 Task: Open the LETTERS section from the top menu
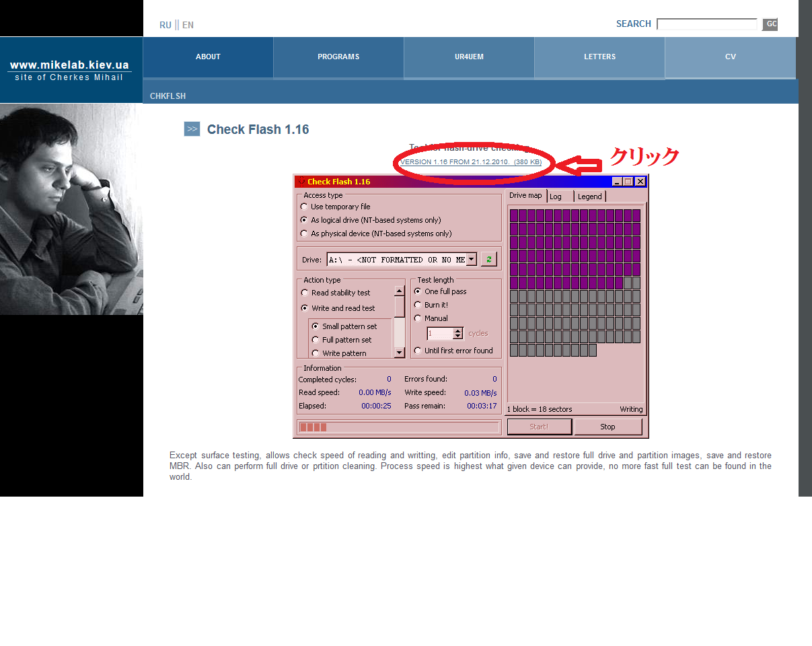(599, 57)
